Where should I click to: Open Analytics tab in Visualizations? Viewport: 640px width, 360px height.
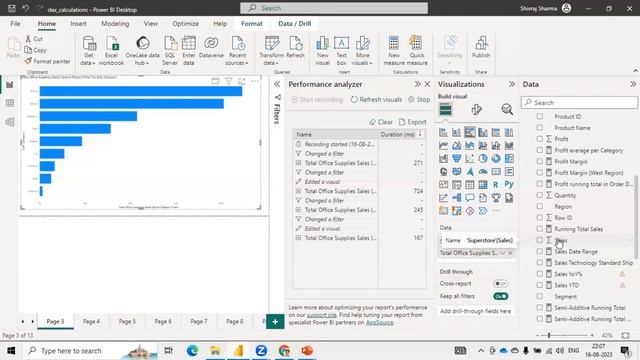click(x=507, y=109)
